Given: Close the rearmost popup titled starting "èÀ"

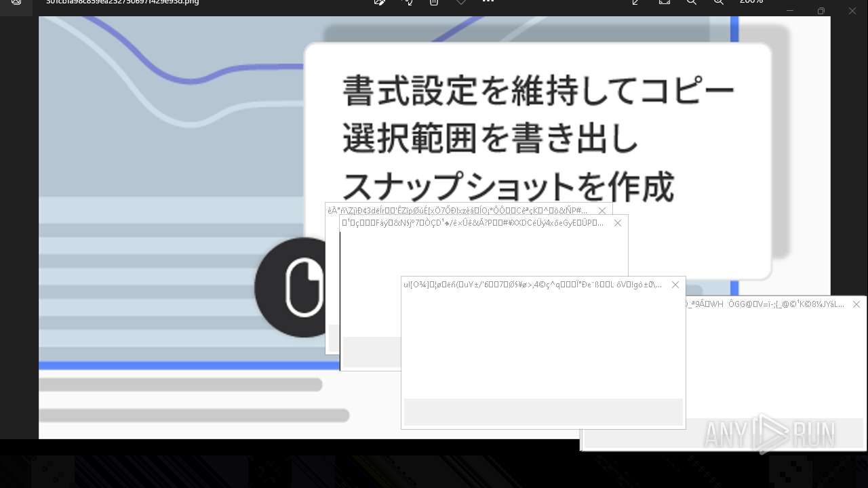Looking at the screenshot, I should [x=601, y=211].
